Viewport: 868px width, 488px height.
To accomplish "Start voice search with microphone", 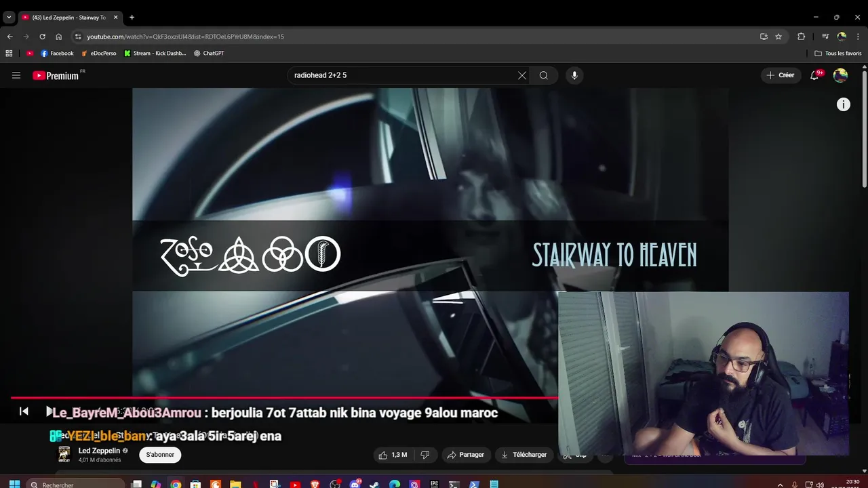I will pos(574,75).
